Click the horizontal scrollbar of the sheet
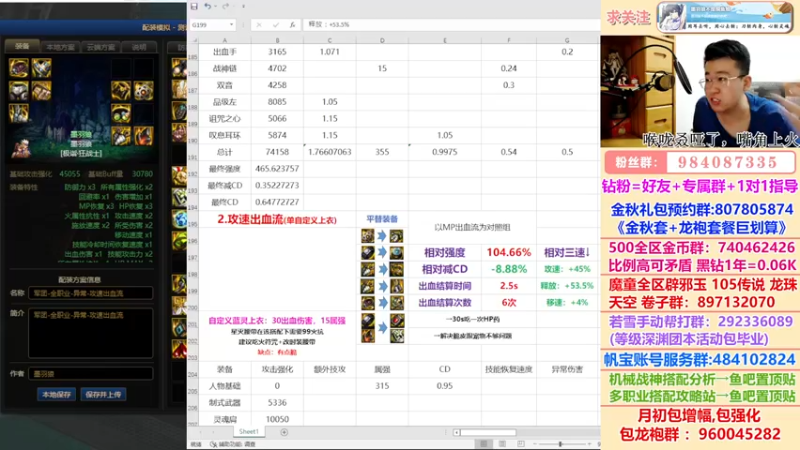 [x=488, y=432]
